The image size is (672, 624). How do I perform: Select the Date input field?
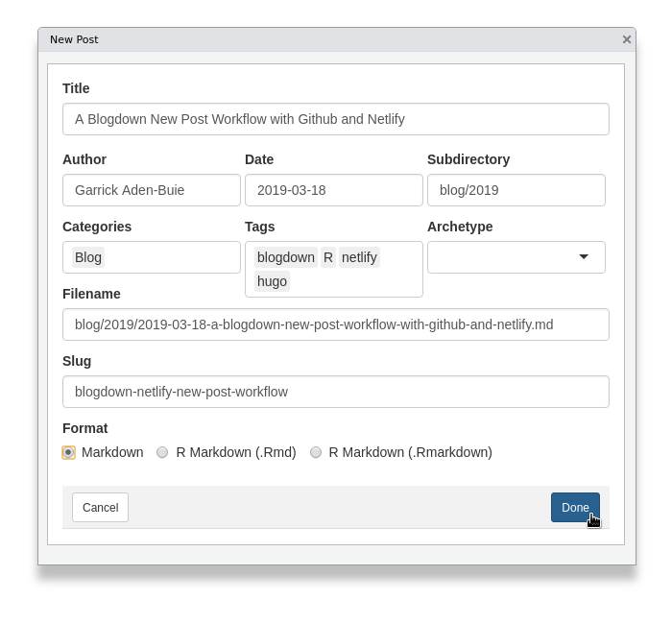(x=334, y=190)
